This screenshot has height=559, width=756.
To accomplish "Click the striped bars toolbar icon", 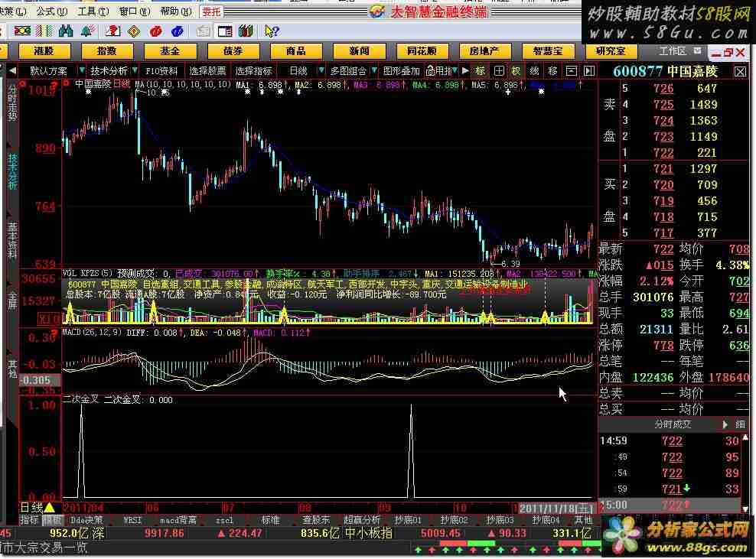I will [44, 31].
